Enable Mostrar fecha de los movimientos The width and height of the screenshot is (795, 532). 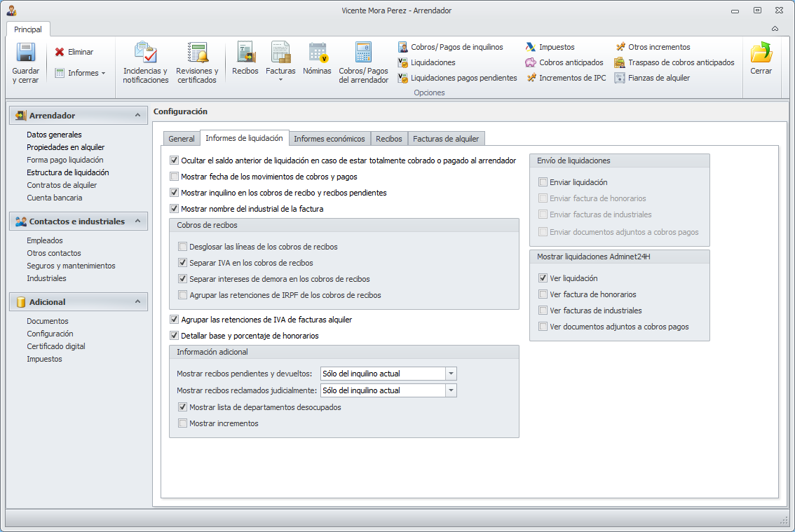coord(175,177)
